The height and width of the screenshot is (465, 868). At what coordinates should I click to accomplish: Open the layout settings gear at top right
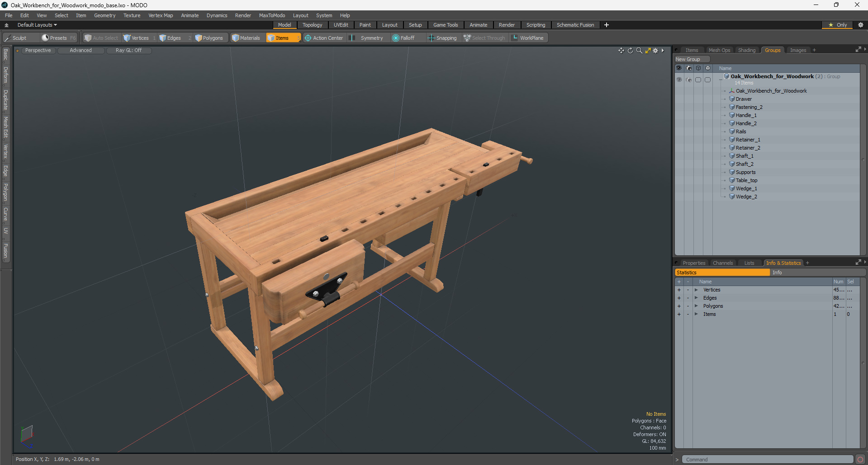[860, 25]
